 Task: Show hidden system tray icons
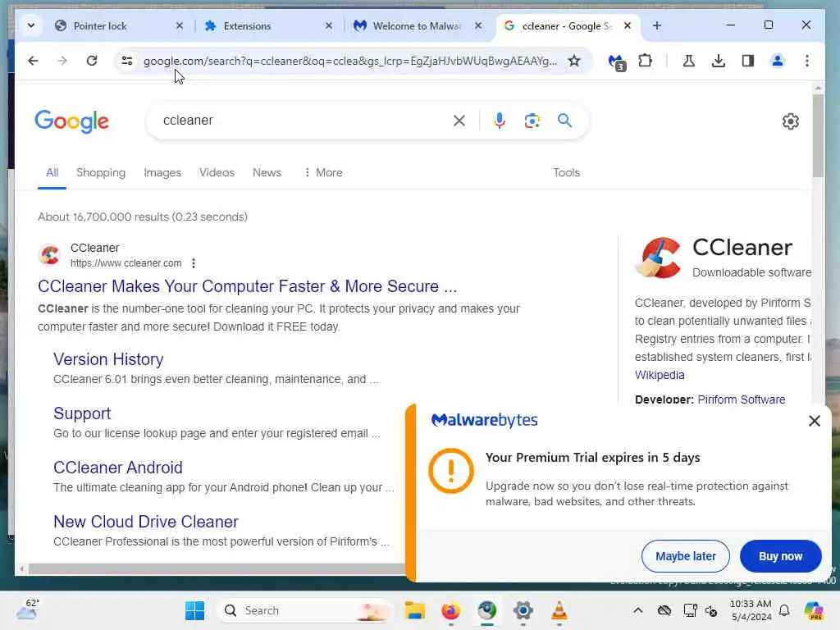[x=637, y=610]
